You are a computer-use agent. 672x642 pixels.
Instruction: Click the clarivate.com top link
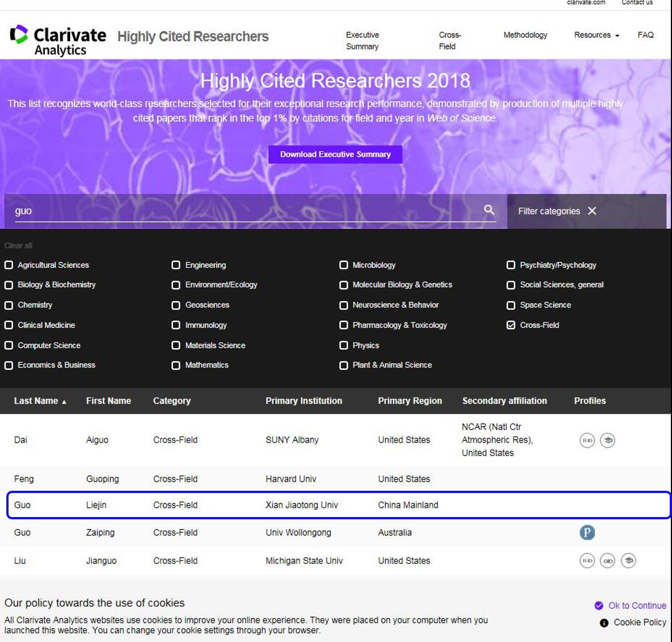pyautogui.click(x=586, y=3)
